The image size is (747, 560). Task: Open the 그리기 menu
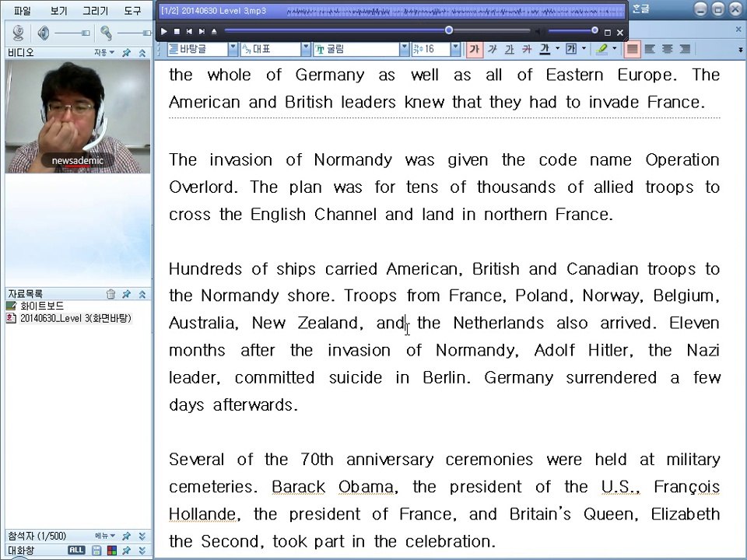[95, 10]
